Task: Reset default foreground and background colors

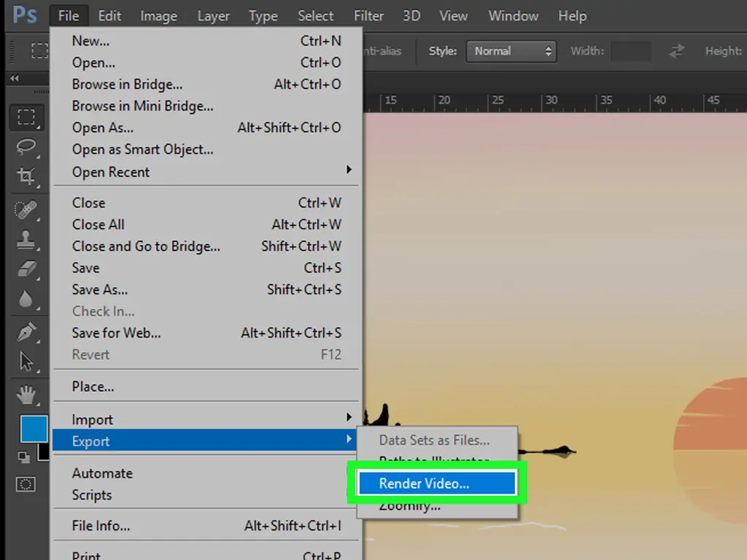Action: [x=23, y=457]
